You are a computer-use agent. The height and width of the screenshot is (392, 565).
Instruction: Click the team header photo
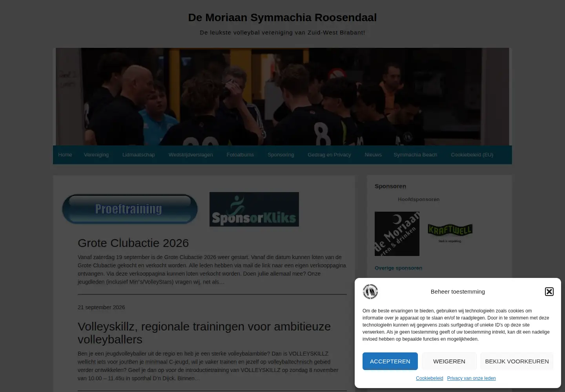pyautogui.click(x=282, y=96)
